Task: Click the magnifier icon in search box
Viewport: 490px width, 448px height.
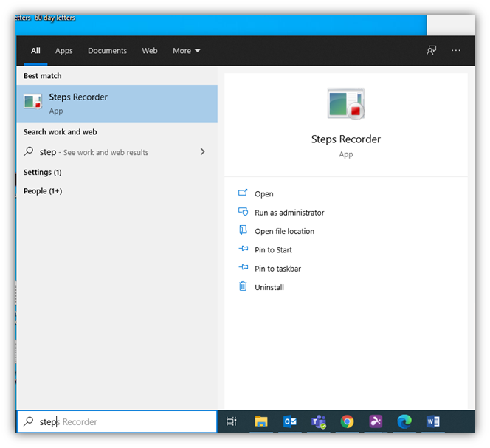Action: point(29,421)
